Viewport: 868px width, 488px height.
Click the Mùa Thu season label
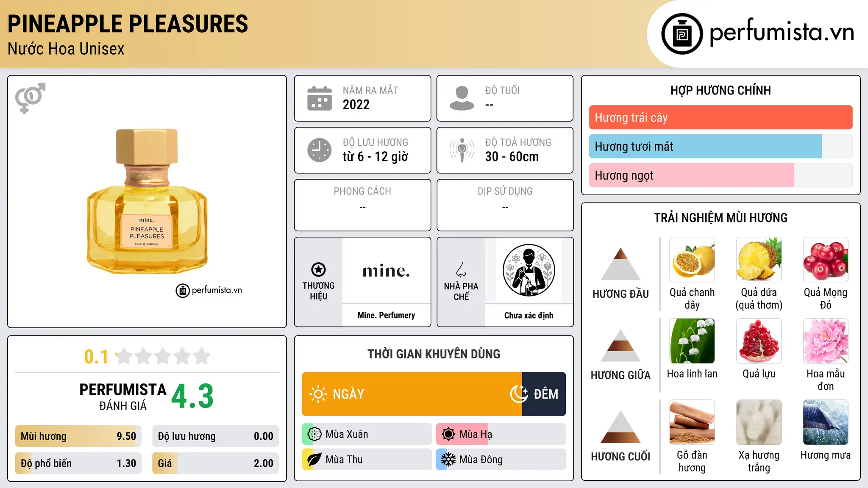point(344,460)
